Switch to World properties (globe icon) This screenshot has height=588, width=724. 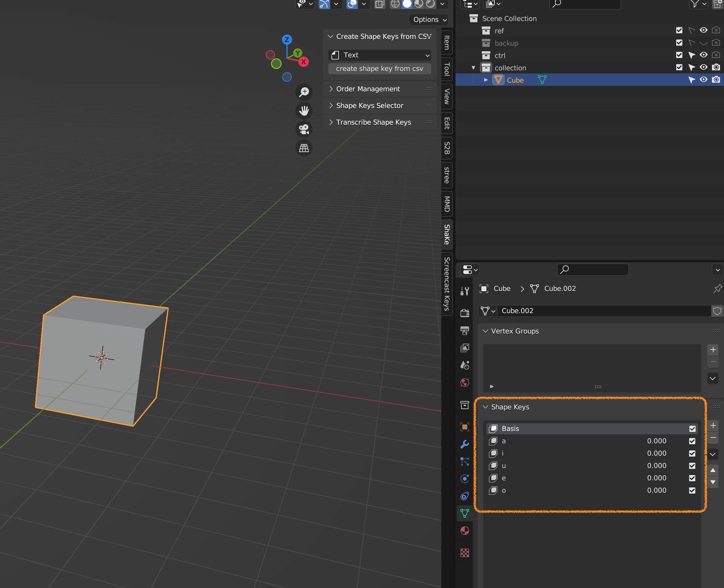pos(464,383)
